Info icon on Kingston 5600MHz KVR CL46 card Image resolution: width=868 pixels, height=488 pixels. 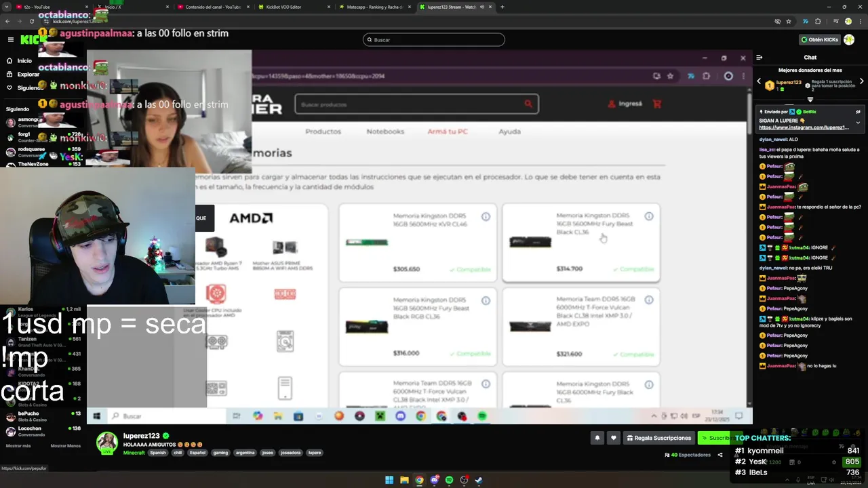(486, 217)
